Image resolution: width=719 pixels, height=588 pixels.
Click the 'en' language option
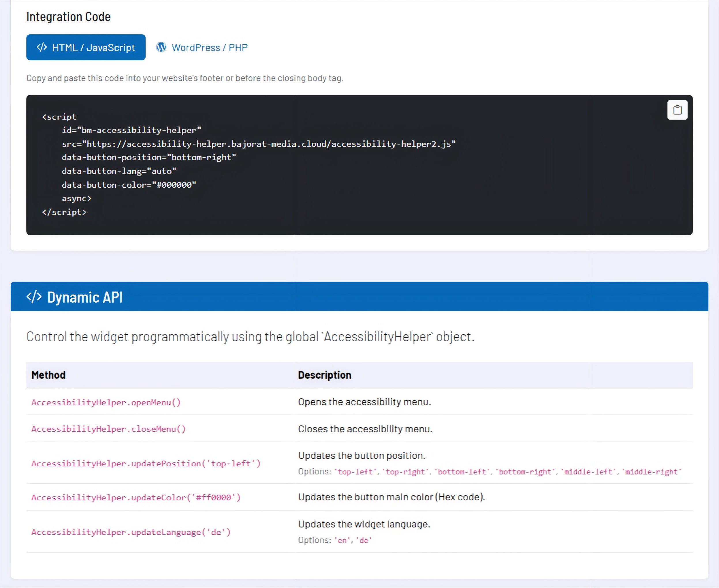[x=342, y=540]
